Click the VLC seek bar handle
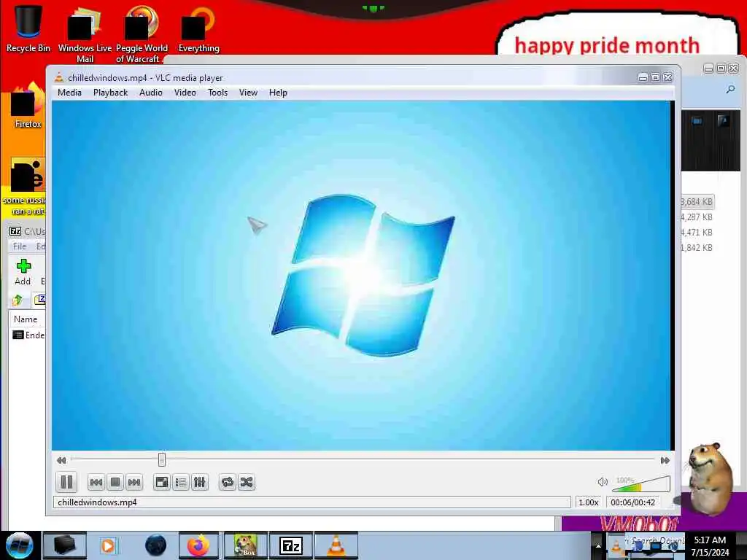The width and height of the screenshot is (747, 560). (x=162, y=459)
